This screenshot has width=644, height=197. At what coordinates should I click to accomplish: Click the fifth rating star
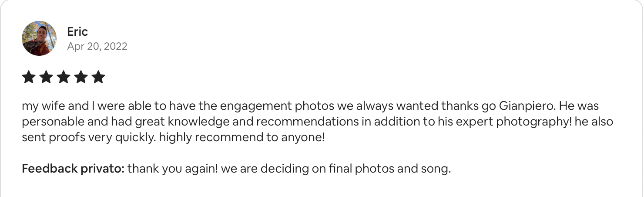(x=98, y=77)
